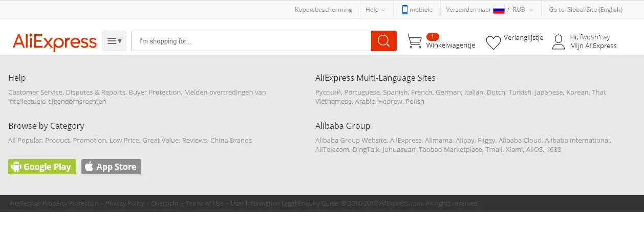Click the Winkelwagentje cart label
644x227 pixels.
tap(450, 45)
